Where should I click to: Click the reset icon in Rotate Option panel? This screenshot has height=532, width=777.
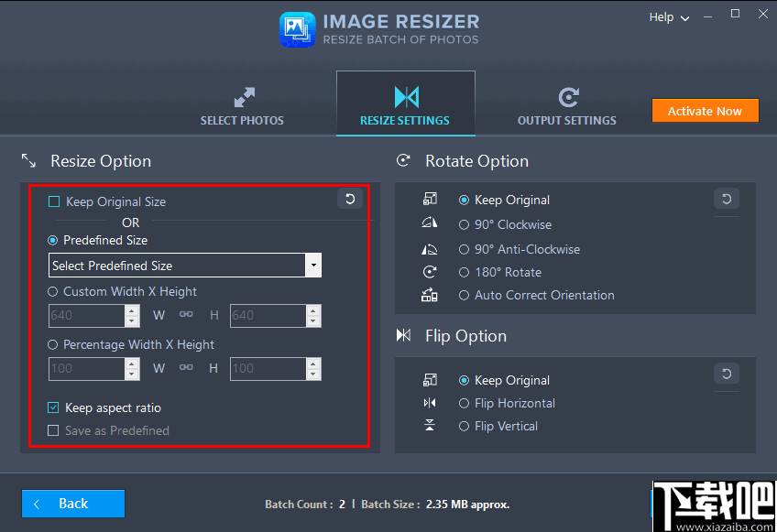tap(726, 198)
